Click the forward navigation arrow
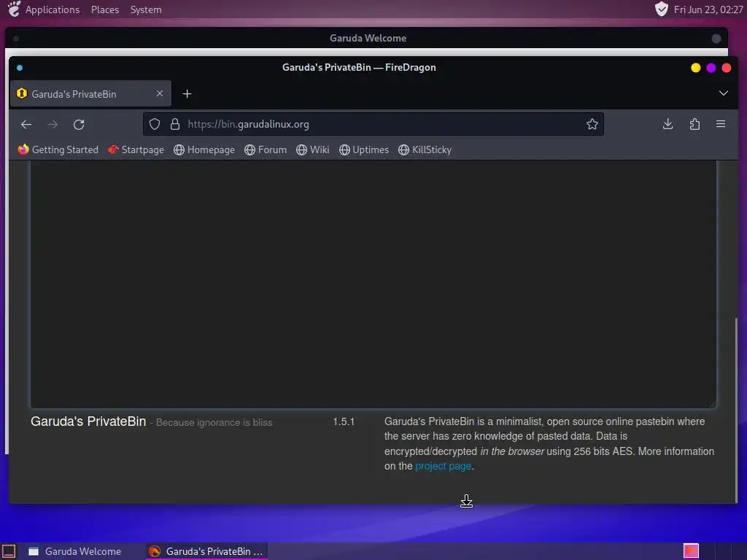The height and width of the screenshot is (560, 747). click(53, 124)
